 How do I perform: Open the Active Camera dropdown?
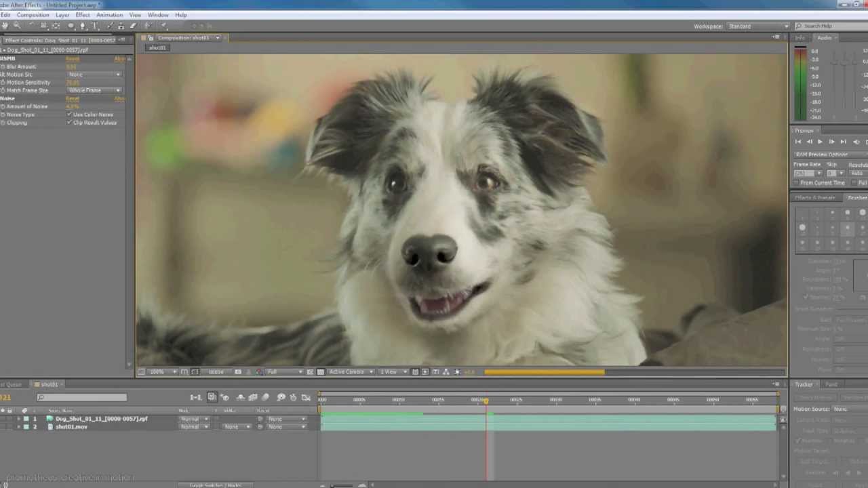coord(351,372)
